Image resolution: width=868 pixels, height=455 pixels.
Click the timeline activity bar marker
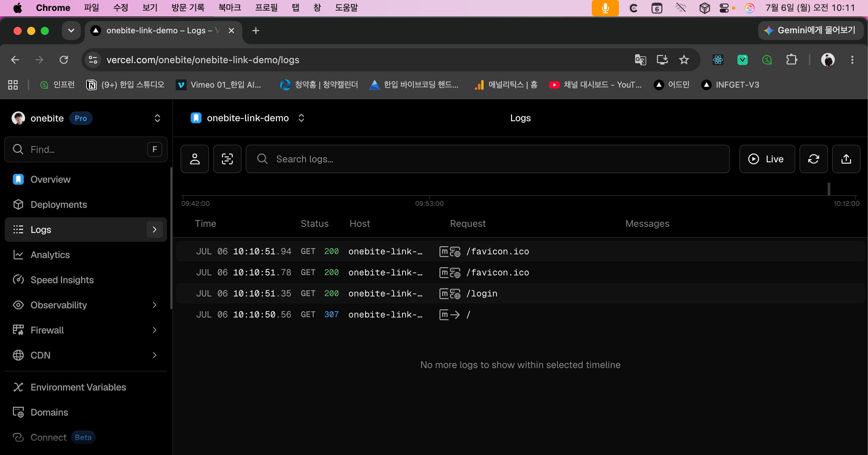click(x=829, y=189)
